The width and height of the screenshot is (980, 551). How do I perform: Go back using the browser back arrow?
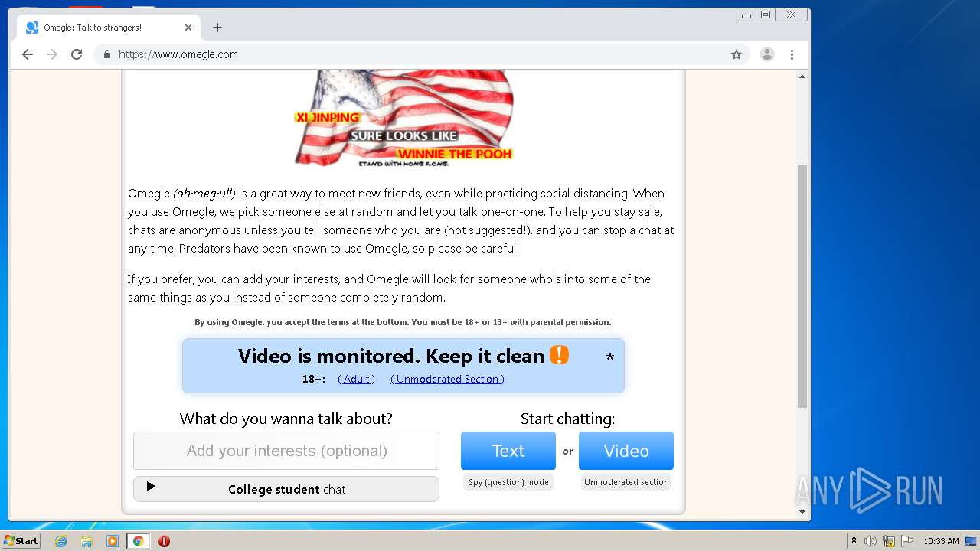(28, 54)
